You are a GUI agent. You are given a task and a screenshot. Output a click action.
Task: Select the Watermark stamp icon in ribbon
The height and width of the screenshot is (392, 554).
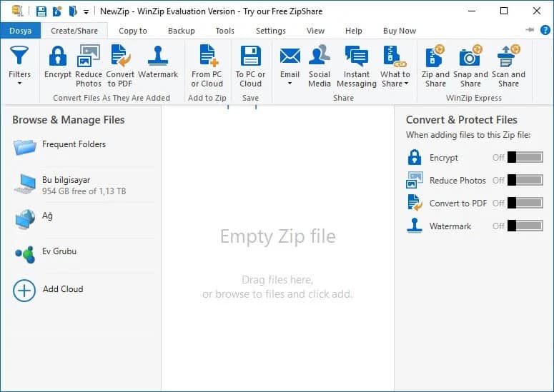tap(158, 57)
